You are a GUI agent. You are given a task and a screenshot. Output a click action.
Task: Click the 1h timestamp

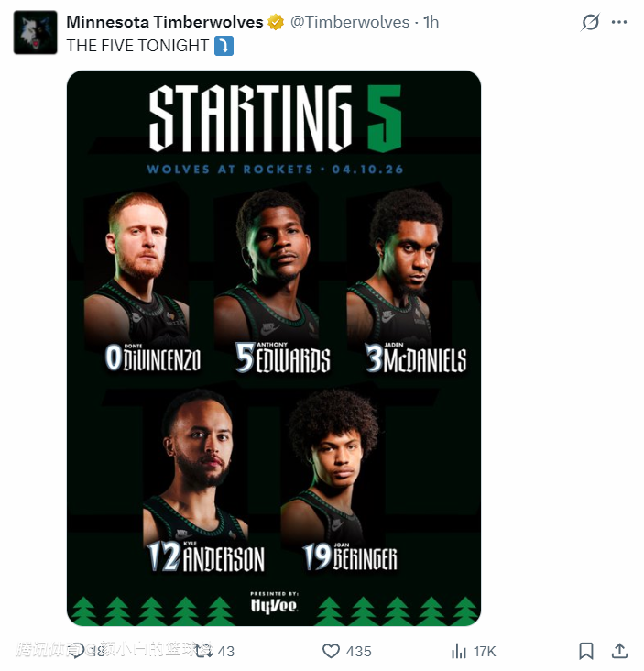[430, 22]
